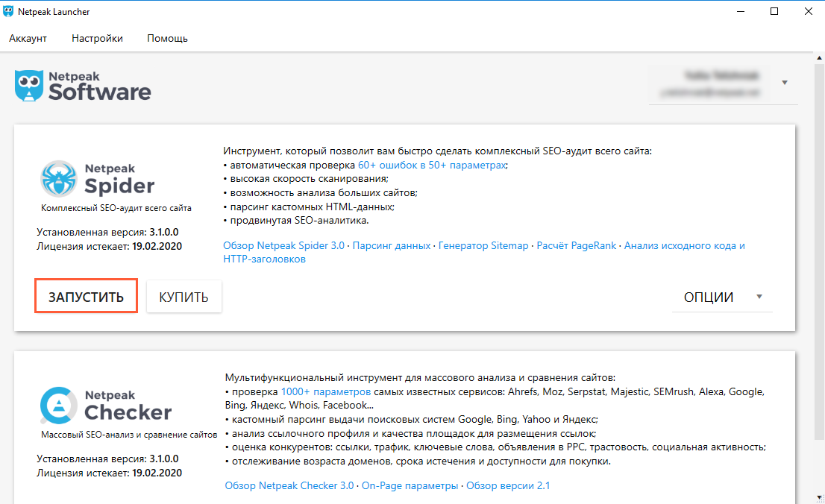
Task: Click the scrollbar down arrow
Action: [x=819, y=497]
